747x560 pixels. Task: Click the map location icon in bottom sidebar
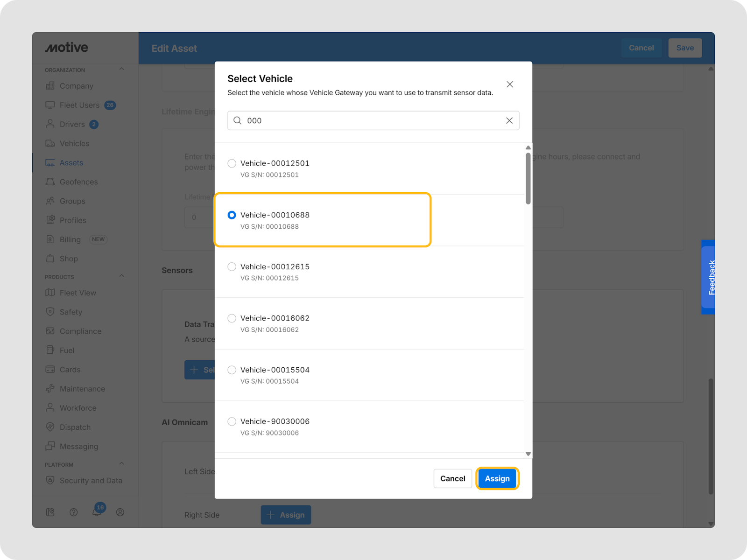point(50,512)
